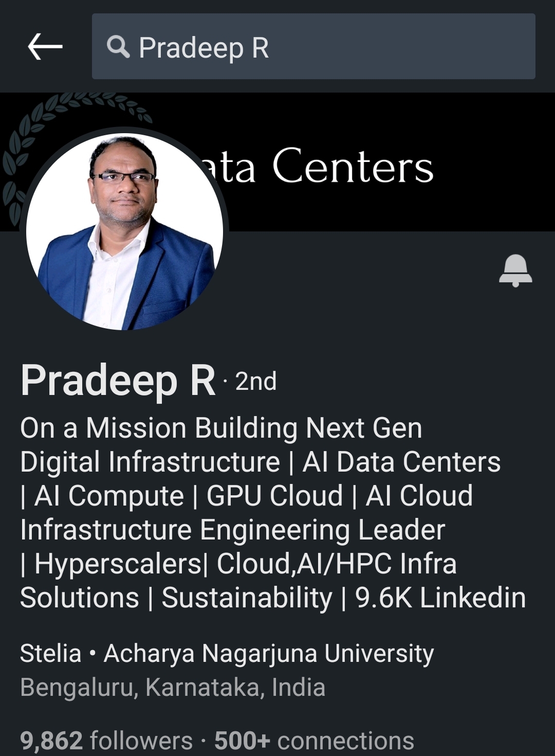Screen dimensions: 555x756
Task: Click '9.6K Linkedin' at headline end
Action: coord(440,598)
